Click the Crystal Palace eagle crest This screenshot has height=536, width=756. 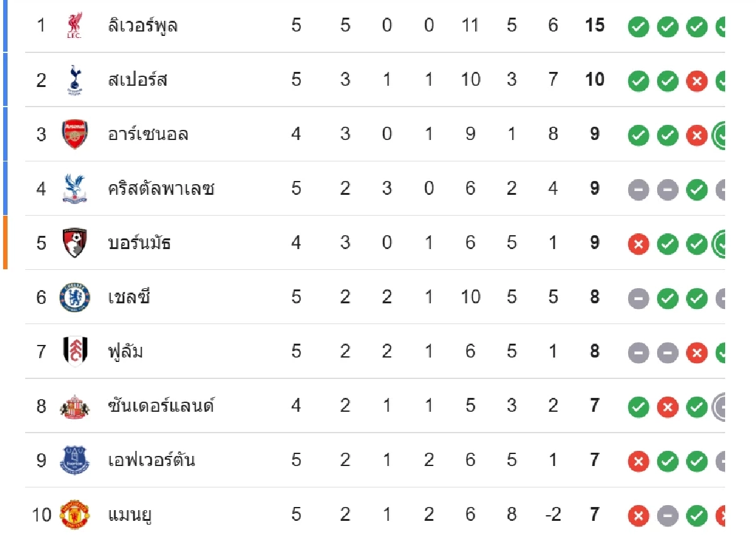click(x=74, y=189)
